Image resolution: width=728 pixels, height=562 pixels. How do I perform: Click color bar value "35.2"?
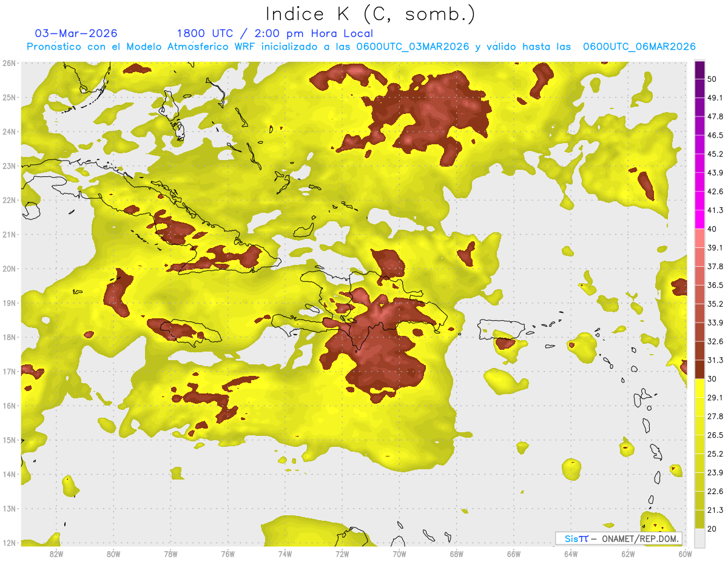pyautogui.click(x=715, y=304)
